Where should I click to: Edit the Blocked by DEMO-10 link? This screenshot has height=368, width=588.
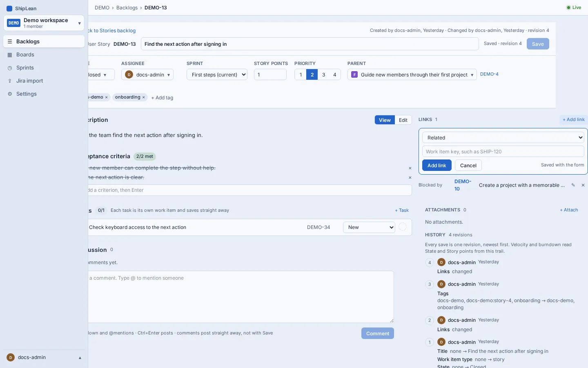point(573,185)
